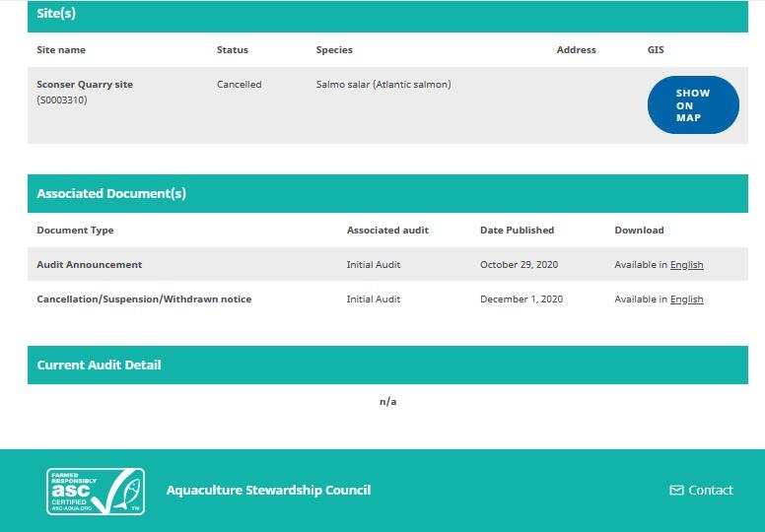Click the Audit Announcement document row label
Image resolution: width=765 pixels, height=532 pixels.
point(90,265)
